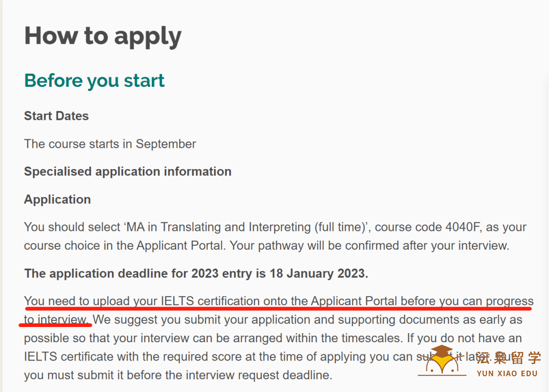Click the underlined IELTS certification sentence
The width and height of the screenshot is (549, 392).
279,302
